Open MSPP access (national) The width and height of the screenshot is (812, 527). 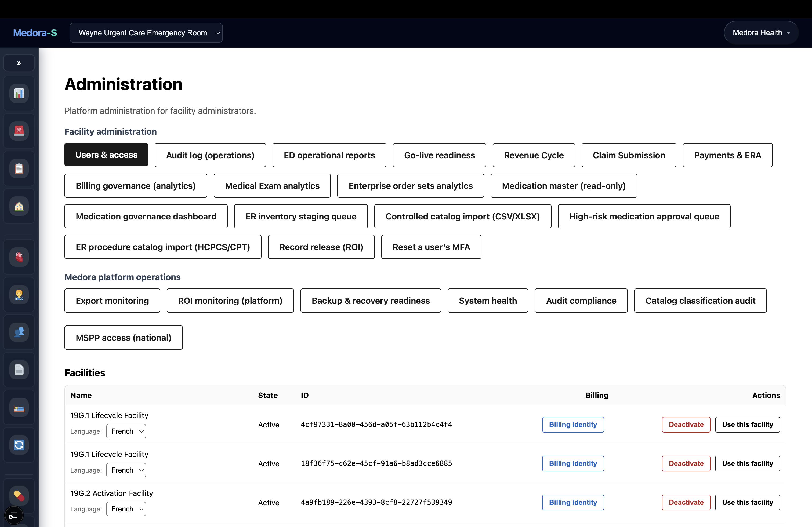click(124, 338)
